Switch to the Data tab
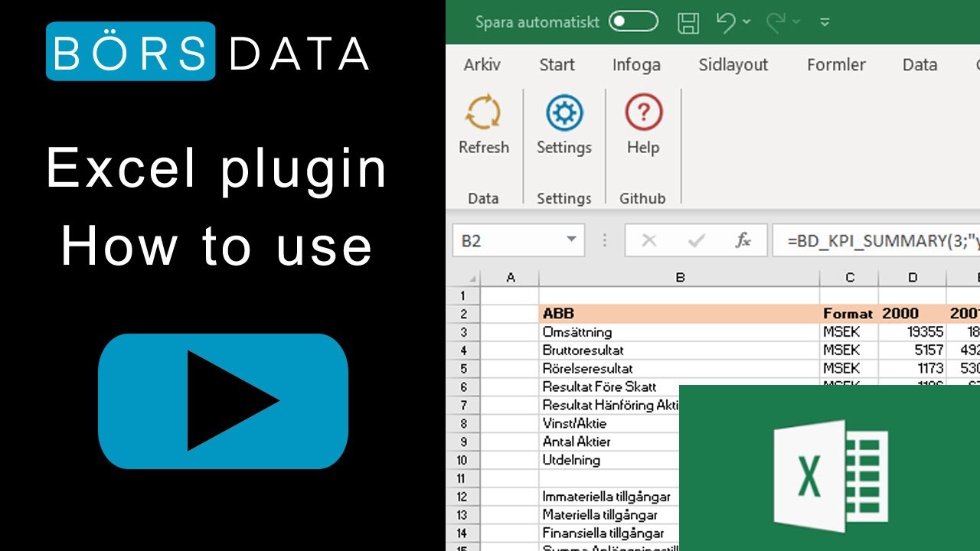The image size is (980, 551). 920,65
